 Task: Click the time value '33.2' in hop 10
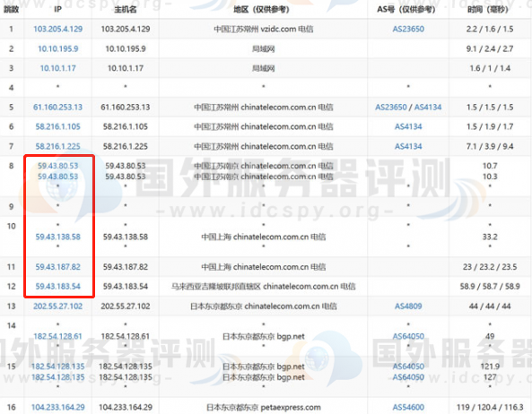tap(490, 237)
